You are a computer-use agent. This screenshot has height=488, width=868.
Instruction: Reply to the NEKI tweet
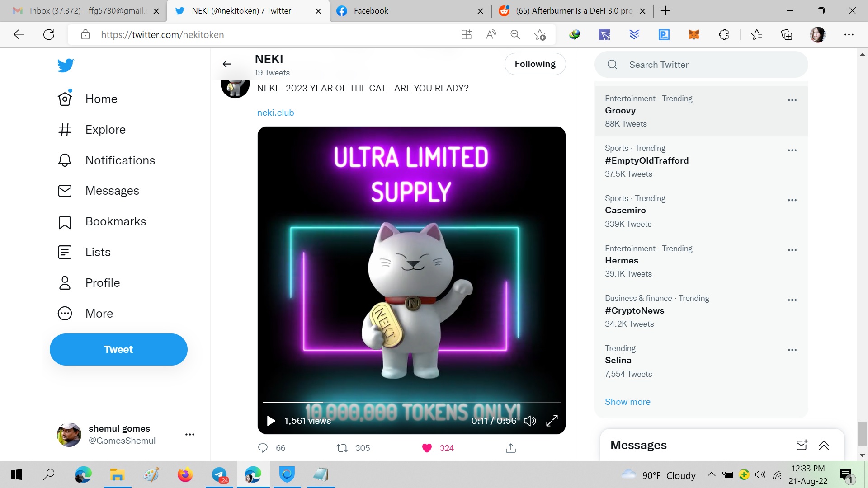point(263,448)
